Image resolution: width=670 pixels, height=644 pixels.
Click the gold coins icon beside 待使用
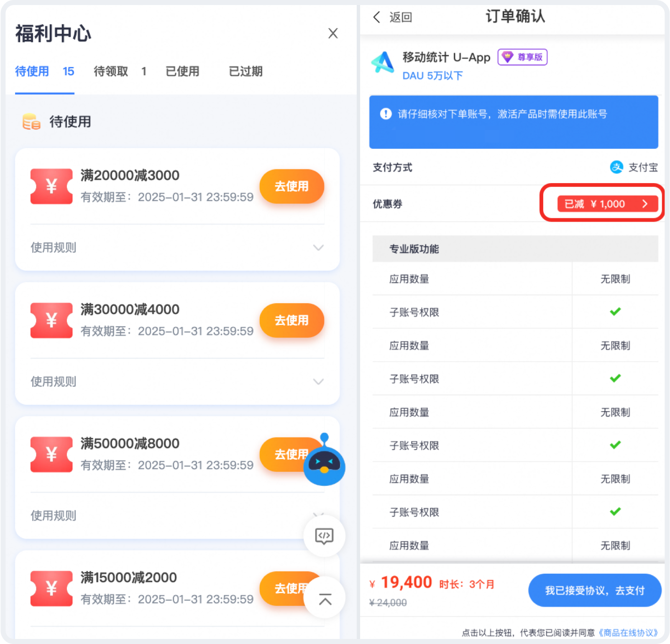(31, 122)
